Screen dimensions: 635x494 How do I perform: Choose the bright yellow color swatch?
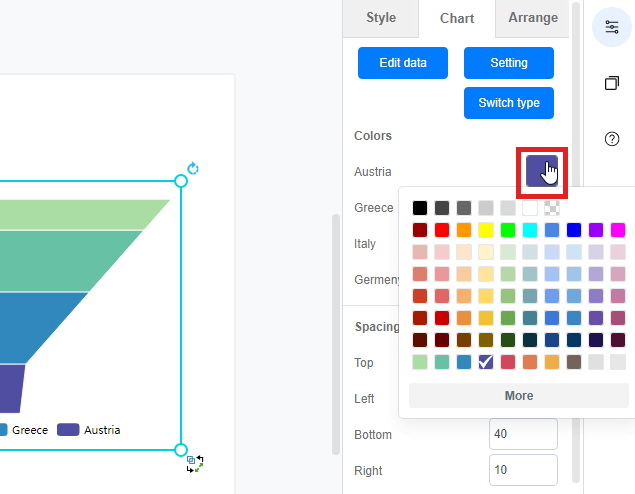(486, 230)
